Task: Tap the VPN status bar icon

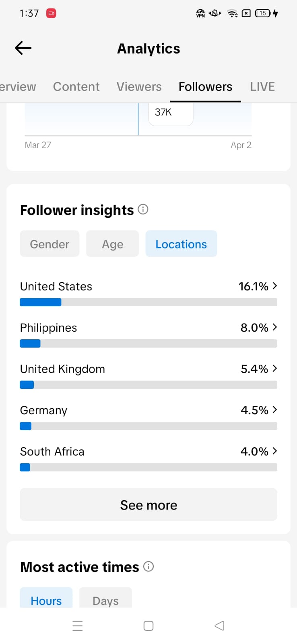Action: 200,13
